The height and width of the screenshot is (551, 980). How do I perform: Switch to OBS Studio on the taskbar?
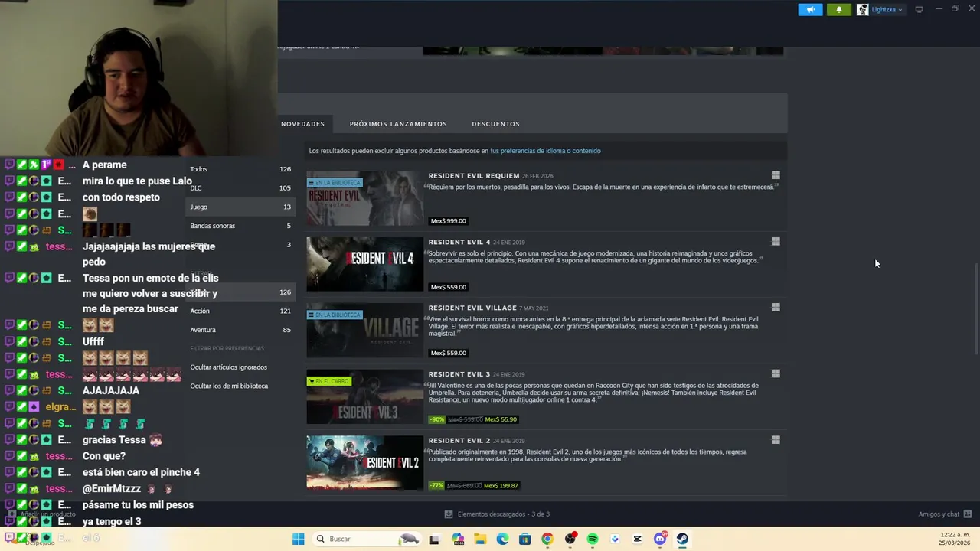tap(570, 539)
